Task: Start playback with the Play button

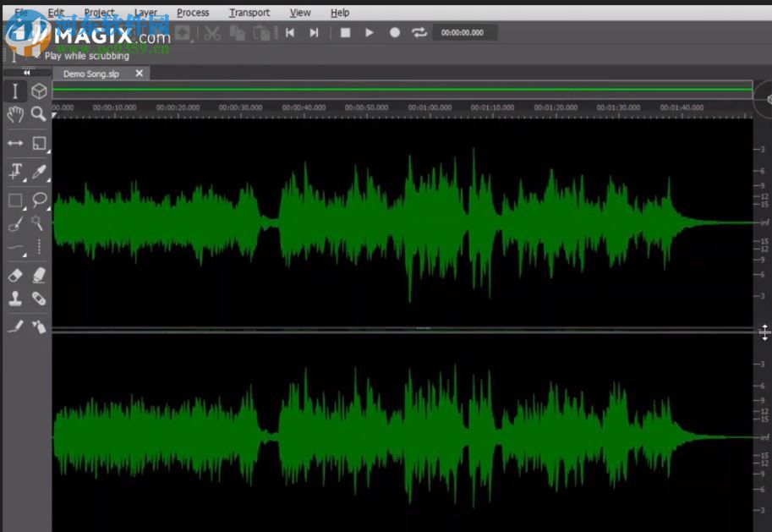Action: coord(370,32)
